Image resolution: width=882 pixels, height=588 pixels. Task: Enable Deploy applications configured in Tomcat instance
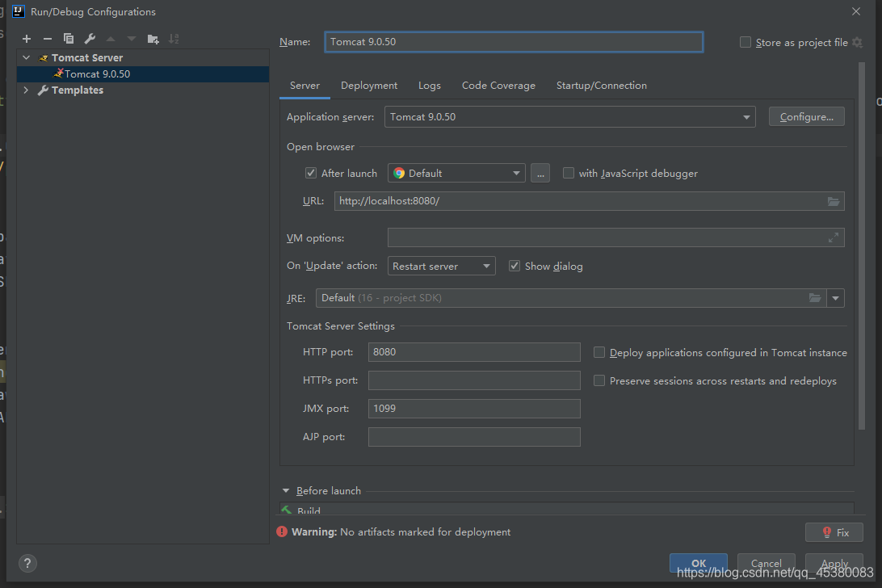click(x=599, y=352)
